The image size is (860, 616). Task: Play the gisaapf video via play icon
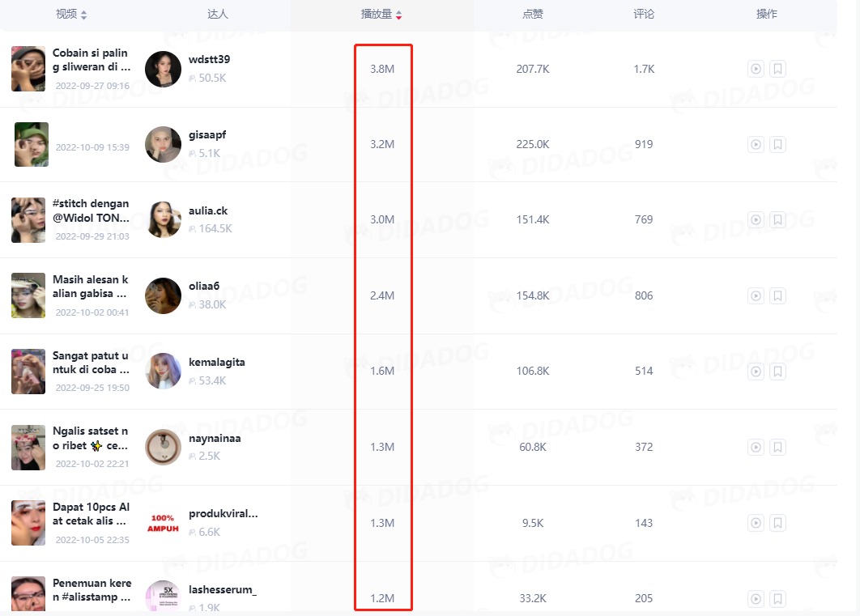[756, 145]
